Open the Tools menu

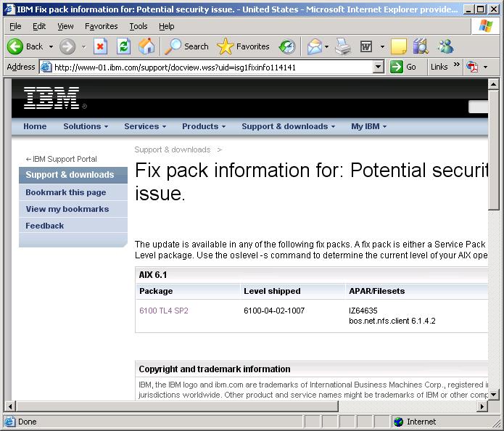pos(139,26)
